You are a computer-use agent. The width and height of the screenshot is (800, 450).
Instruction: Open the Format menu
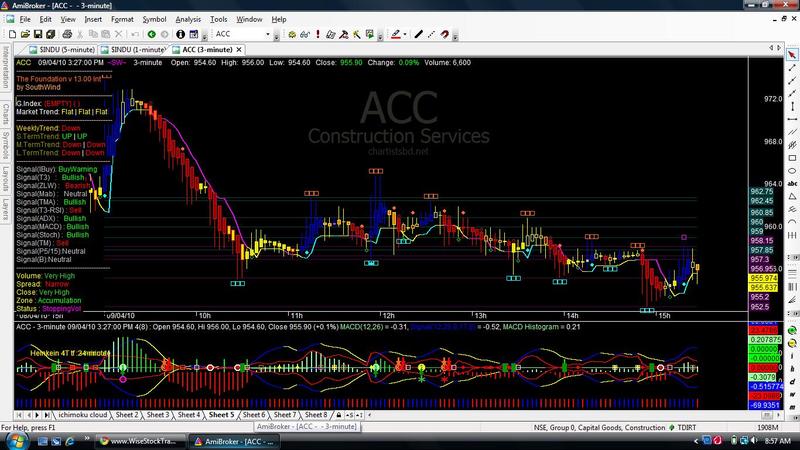122,19
